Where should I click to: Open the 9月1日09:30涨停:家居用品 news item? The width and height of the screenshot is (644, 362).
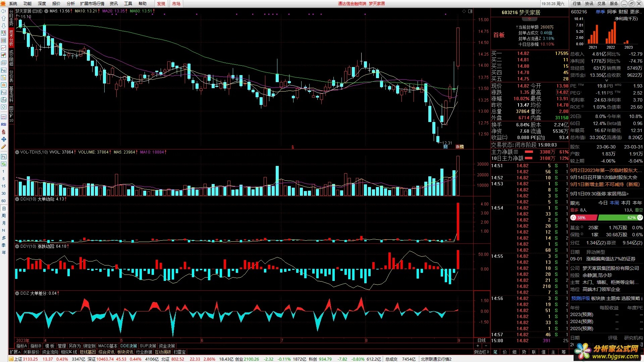[599, 194]
